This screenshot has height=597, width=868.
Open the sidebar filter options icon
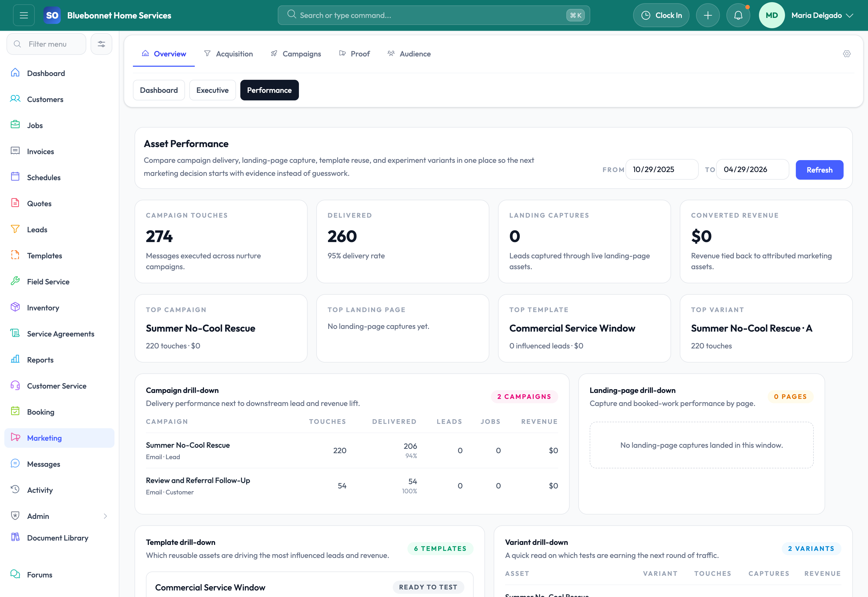pos(101,44)
